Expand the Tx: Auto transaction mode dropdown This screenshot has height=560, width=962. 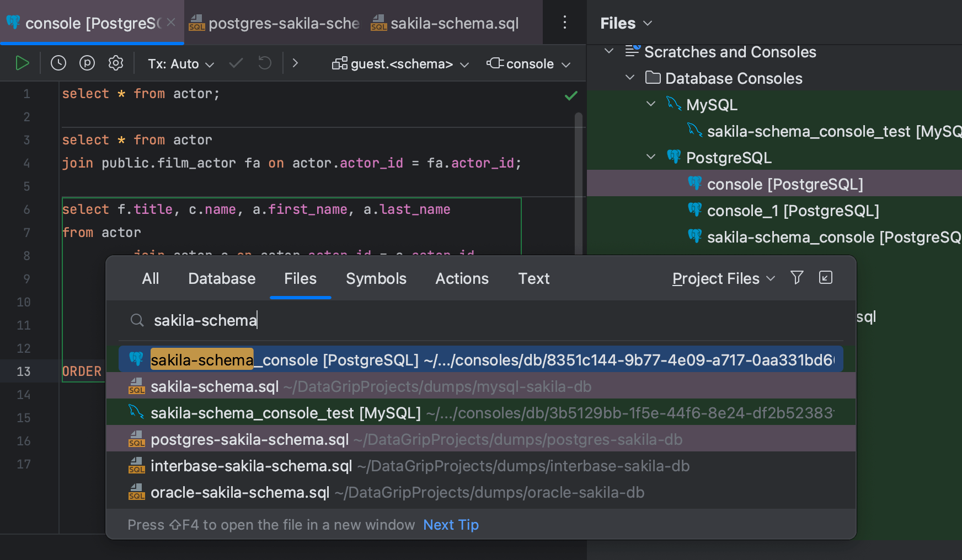pos(180,63)
